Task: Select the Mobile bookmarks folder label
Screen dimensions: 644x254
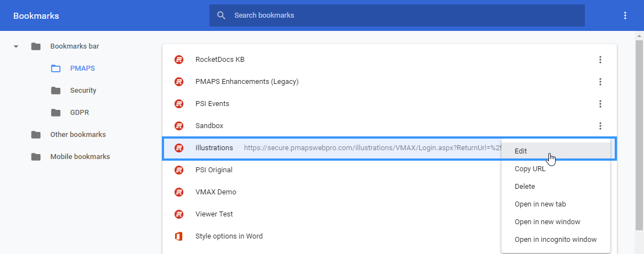Action: [80, 157]
